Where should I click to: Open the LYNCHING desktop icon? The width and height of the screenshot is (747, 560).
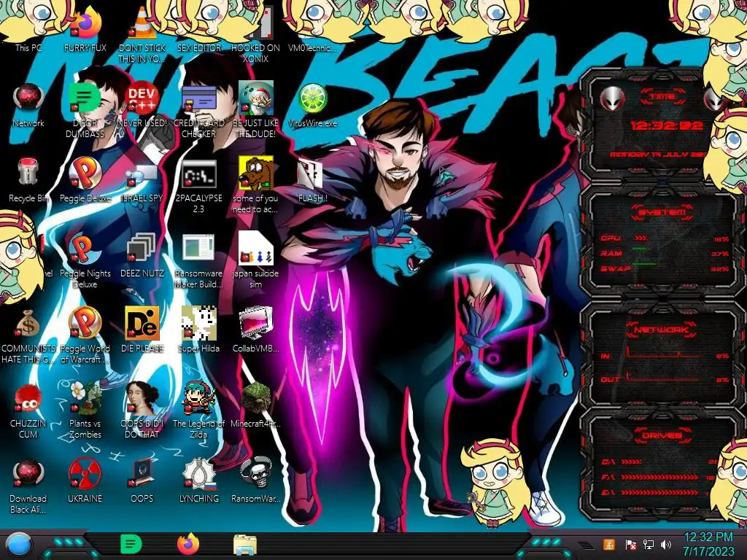pyautogui.click(x=198, y=480)
